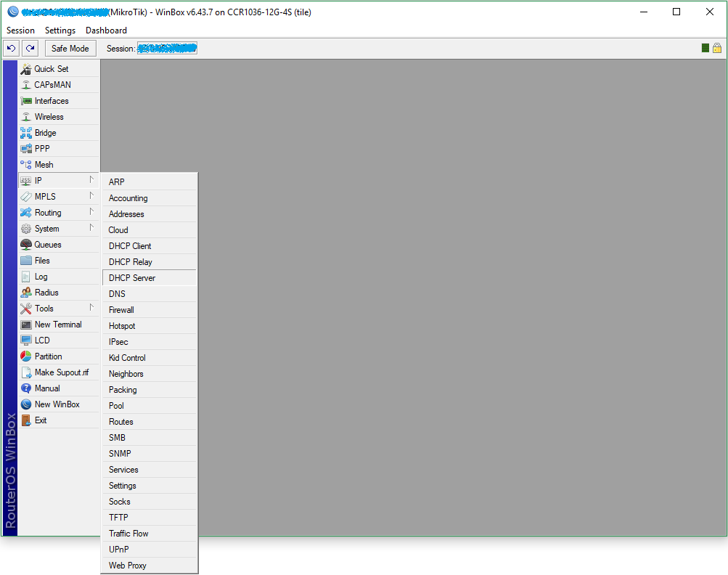This screenshot has height=575, width=728.
Task: Click the PPP icon in sidebar
Action: (26, 149)
